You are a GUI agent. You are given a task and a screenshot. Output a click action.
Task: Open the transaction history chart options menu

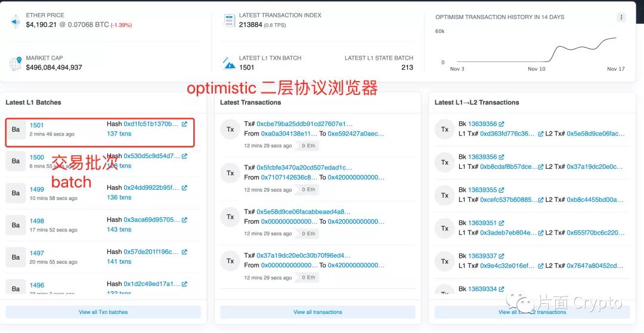point(621,17)
